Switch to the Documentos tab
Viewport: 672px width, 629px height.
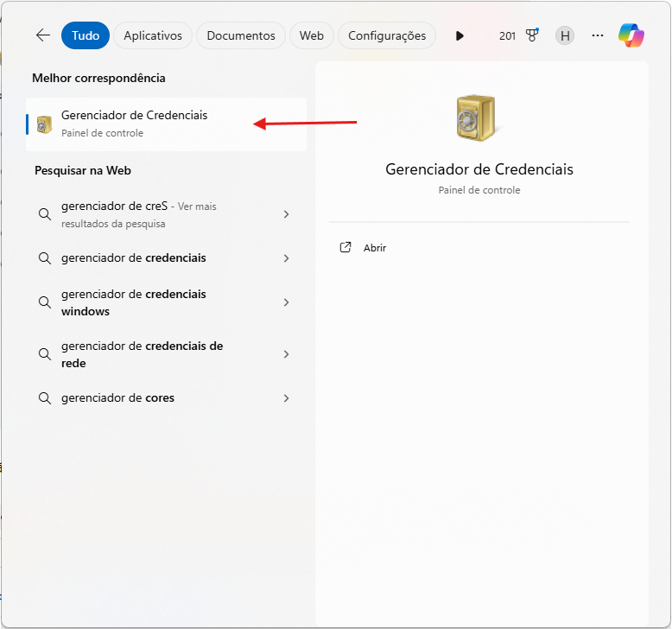241,35
